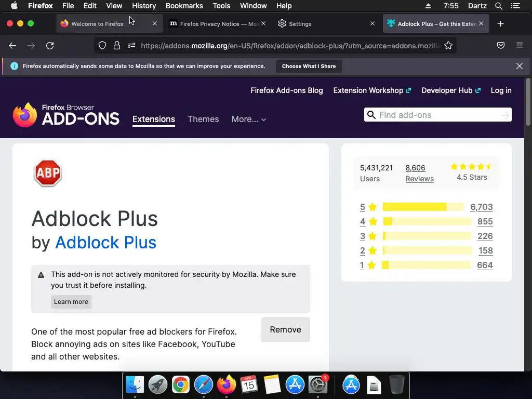The width and height of the screenshot is (532, 399).
Task: Click the site security padlock icon
Action: coord(117,46)
